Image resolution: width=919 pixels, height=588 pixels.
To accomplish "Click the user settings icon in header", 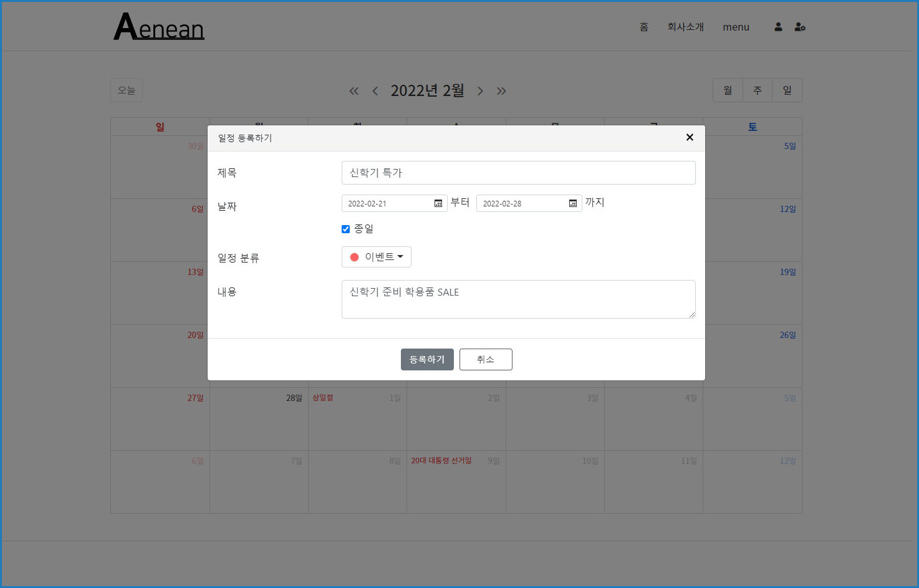I will pyautogui.click(x=800, y=27).
